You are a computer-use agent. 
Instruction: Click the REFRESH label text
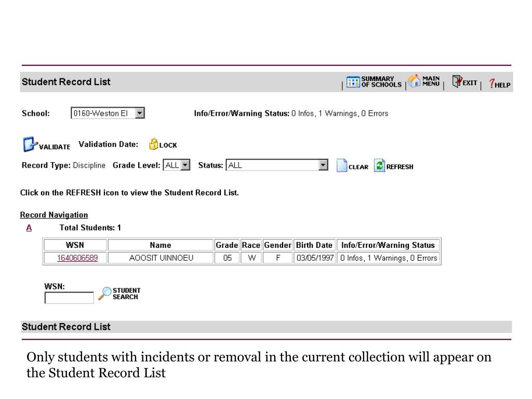(400, 167)
